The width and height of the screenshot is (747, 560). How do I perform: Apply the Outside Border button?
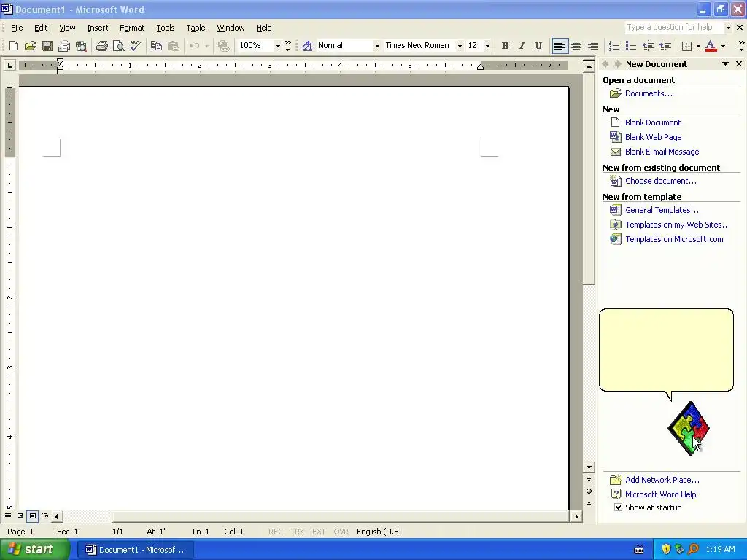tap(686, 46)
